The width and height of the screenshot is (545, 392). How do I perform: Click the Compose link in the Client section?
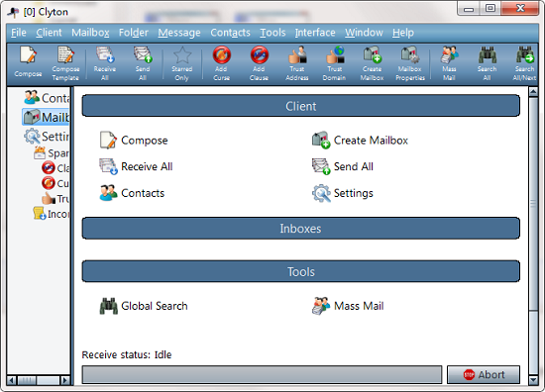click(x=134, y=141)
